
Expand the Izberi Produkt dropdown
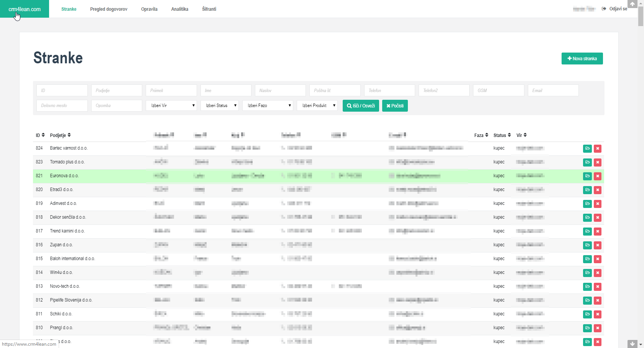click(x=317, y=106)
